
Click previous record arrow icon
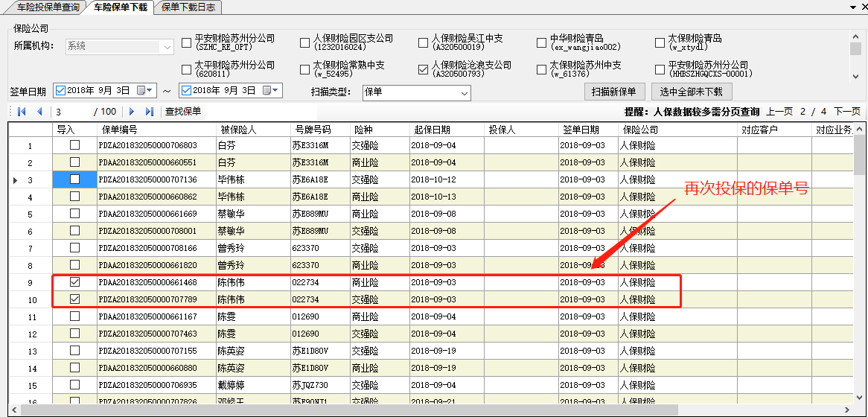click(38, 112)
